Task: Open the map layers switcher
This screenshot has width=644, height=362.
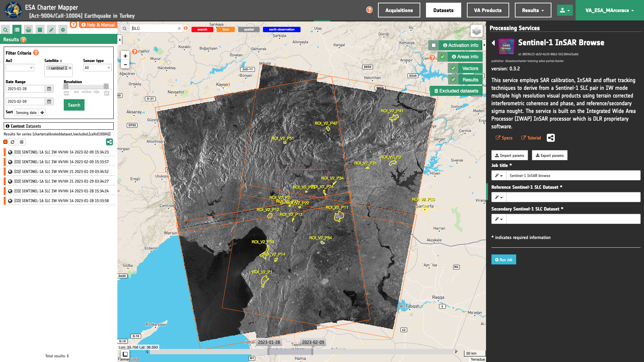Action: click(x=476, y=31)
